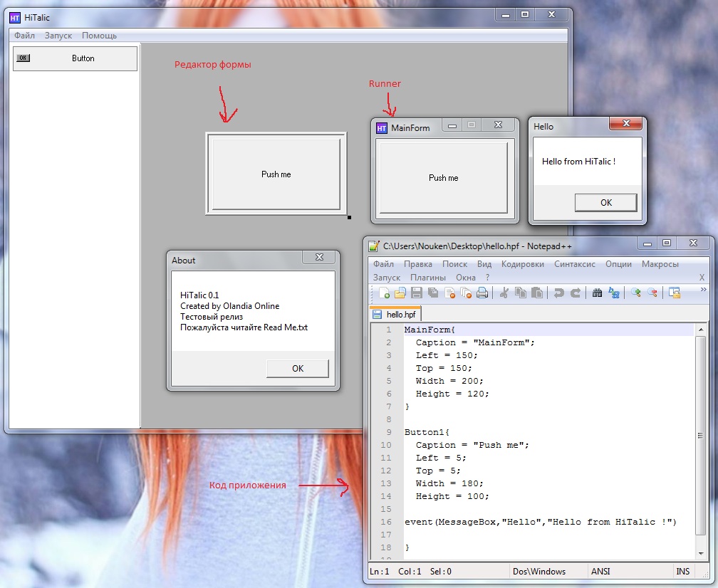Open Find with the binoculars icon
Viewport: 718px width, 588px height.
tap(597, 293)
